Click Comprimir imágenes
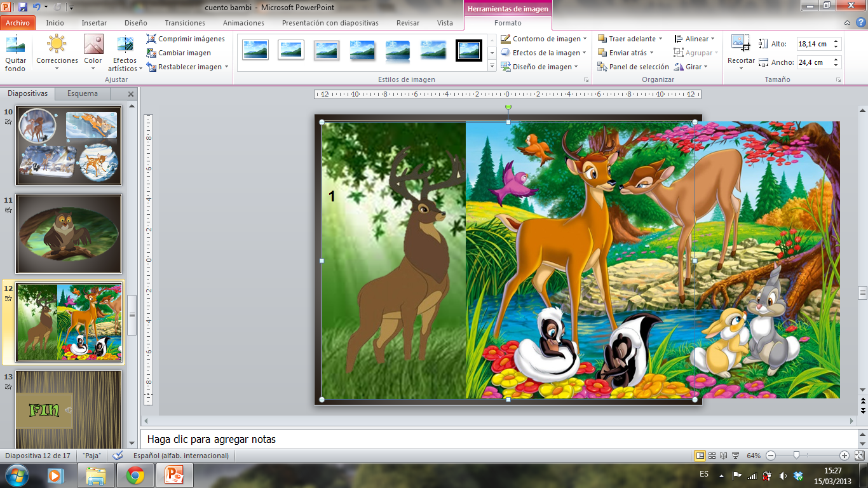The height and width of the screenshot is (488, 868). click(186, 39)
